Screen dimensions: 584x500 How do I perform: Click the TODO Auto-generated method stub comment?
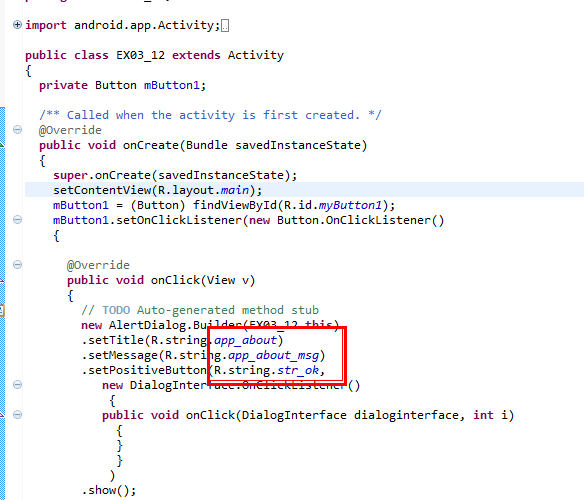[200, 310]
